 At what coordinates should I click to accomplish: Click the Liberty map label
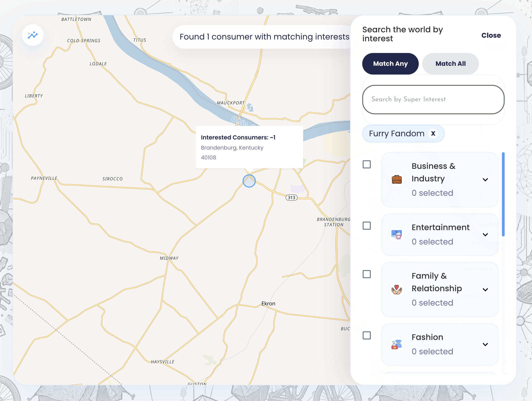34,96
